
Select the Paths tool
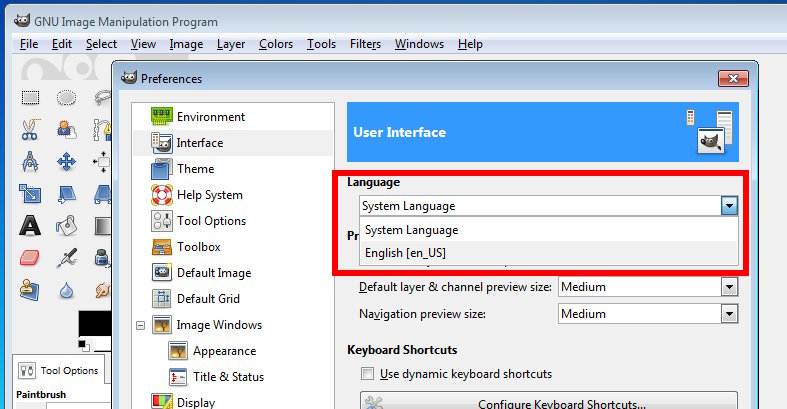(102, 129)
